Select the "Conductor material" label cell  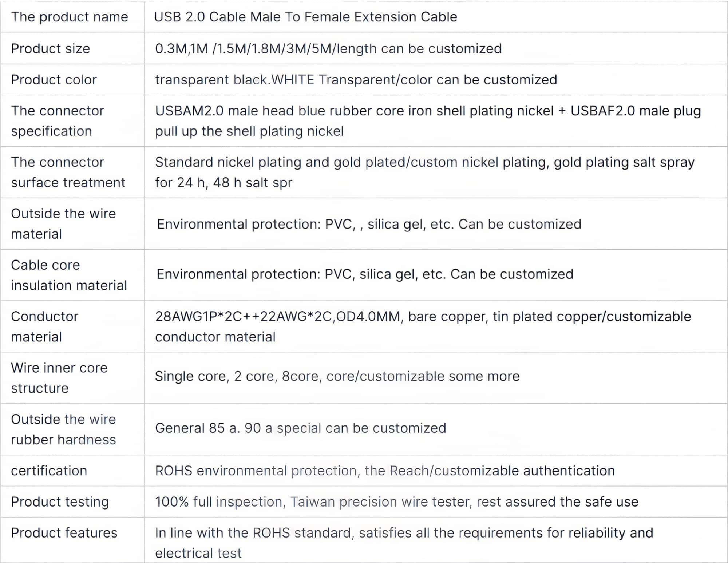click(x=44, y=326)
